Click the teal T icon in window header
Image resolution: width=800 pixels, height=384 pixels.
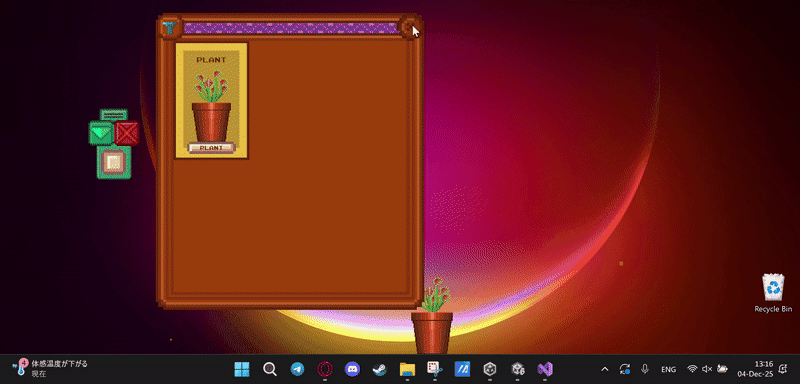(x=170, y=28)
